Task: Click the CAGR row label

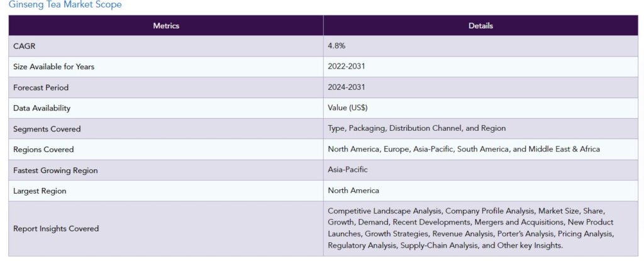Action: click(x=25, y=47)
